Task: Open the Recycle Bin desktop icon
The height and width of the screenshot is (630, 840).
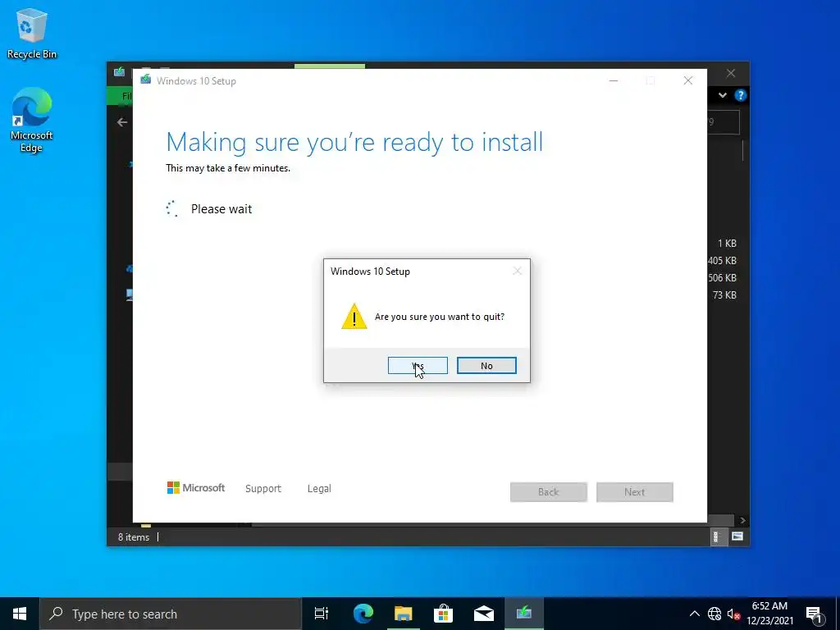Action: [32, 34]
